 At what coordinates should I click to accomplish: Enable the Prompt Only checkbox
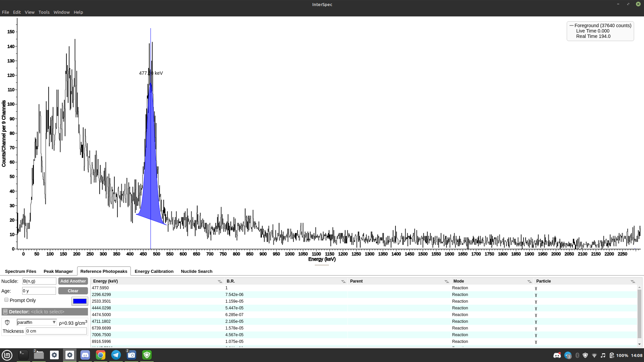coord(6,300)
